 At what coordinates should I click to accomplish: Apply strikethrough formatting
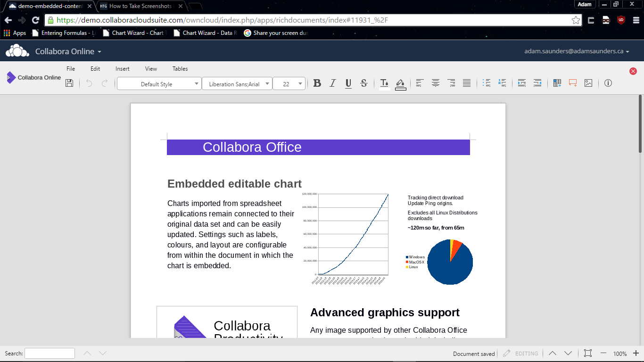coord(363,83)
